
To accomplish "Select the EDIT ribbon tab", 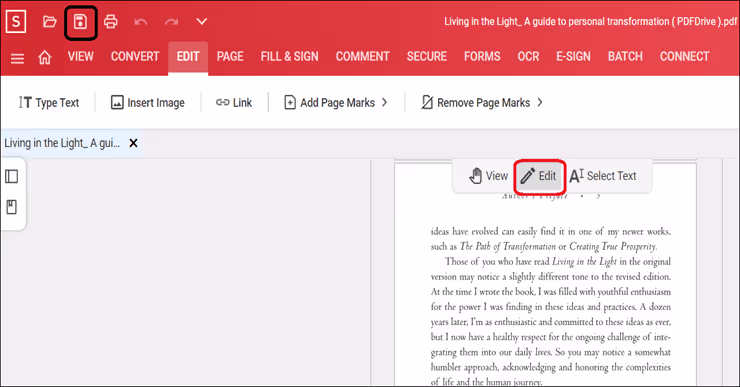I will [x=188, y=57].
